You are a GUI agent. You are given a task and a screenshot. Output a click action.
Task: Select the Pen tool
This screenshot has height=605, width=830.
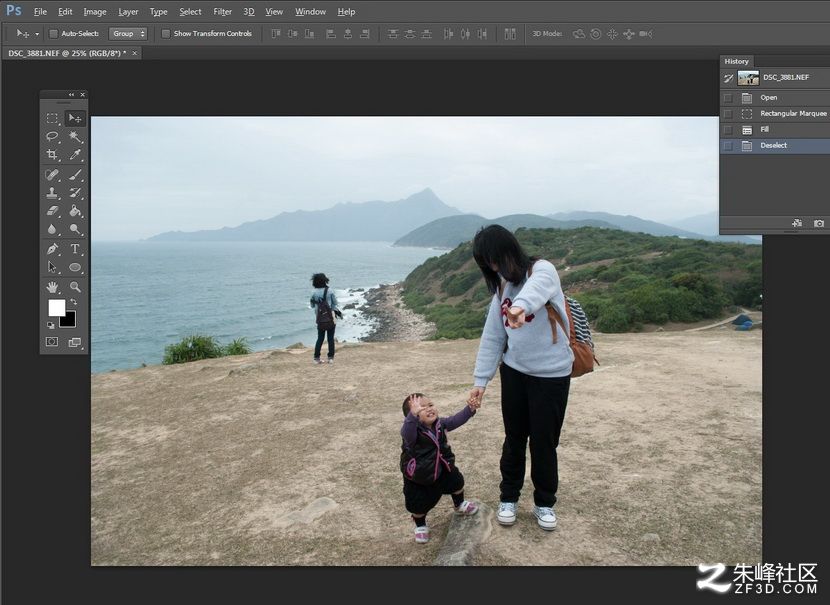point(52,249)
